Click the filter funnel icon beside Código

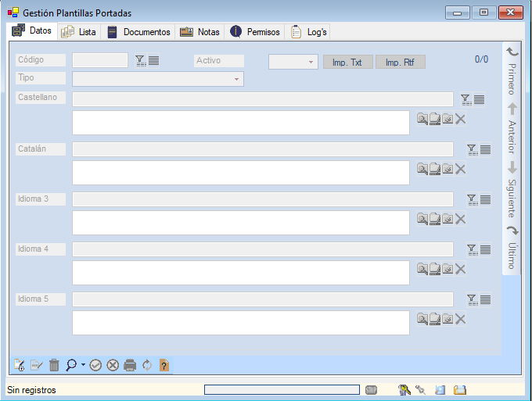click(140, 60)
